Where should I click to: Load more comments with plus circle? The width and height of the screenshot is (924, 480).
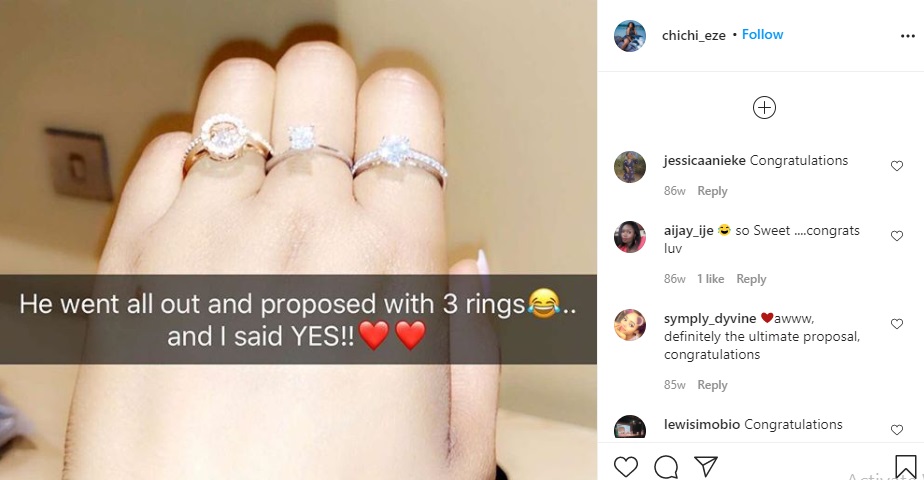[764, 108]
